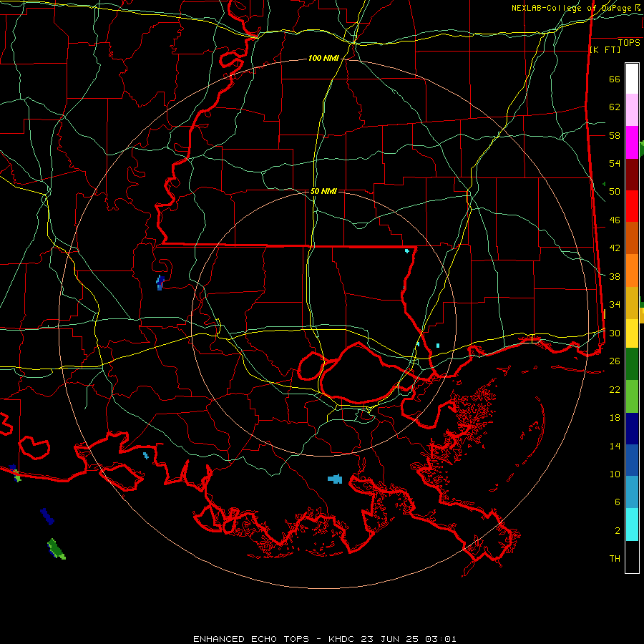Click the '58' legend label
This screenshot has height=644, width=644.
coord(615,135)
